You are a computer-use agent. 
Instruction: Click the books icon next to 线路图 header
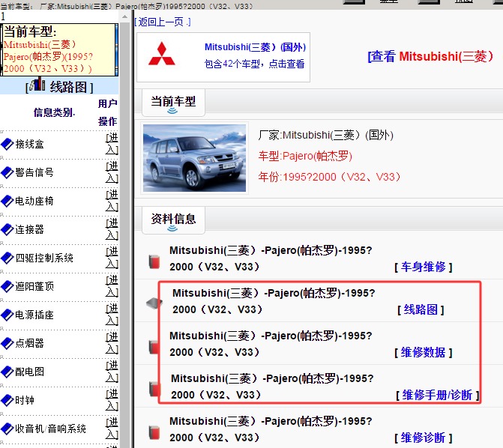[37, 84]
